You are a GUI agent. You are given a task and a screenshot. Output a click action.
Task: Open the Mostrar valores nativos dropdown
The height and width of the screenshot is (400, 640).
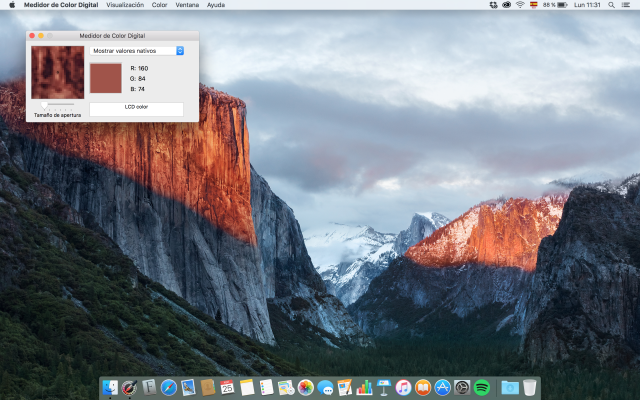[137, 50]
